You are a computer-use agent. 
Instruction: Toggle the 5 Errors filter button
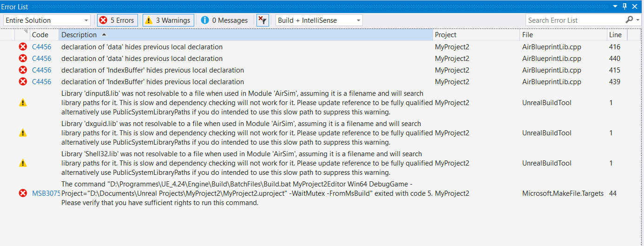117,20
